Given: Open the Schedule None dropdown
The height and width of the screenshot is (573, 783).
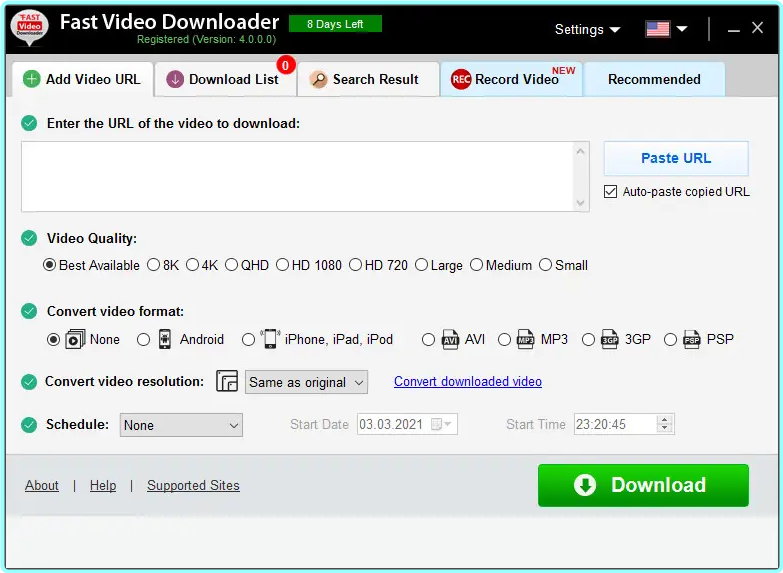Looking at the screenshot, I should [181, 425].
